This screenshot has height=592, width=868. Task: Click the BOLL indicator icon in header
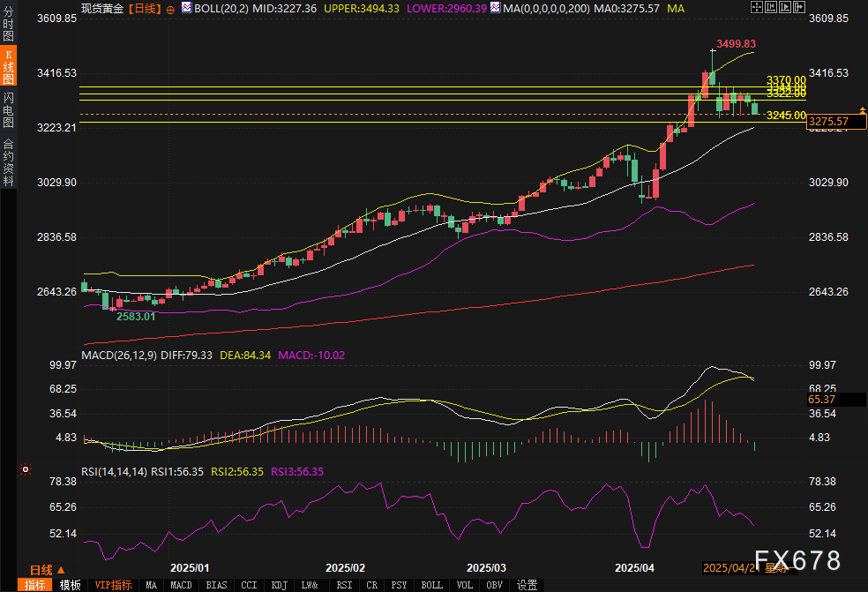184,8
